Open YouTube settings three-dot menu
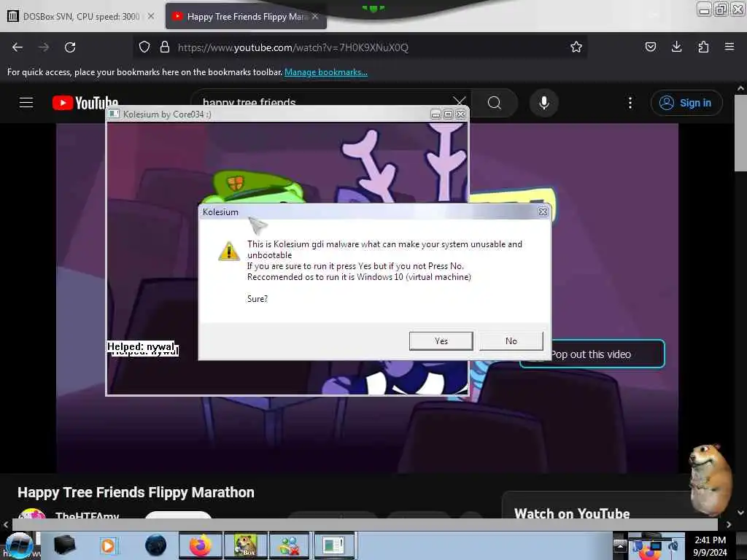Image resolution: width=747 pixels, height=560 pixels. [630, 102]
